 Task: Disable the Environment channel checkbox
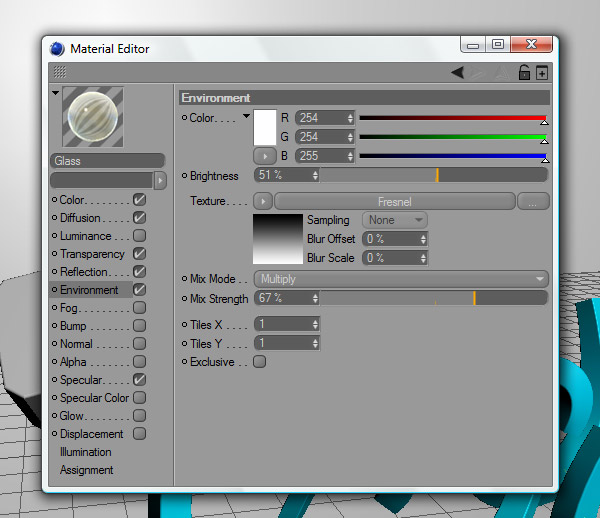point(140,289)
